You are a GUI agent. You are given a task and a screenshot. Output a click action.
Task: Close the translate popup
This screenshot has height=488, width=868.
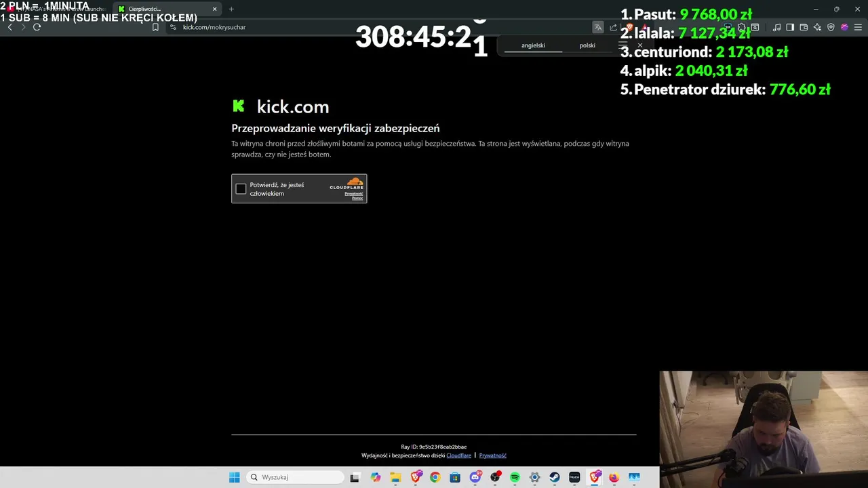(x=639, y=45)
